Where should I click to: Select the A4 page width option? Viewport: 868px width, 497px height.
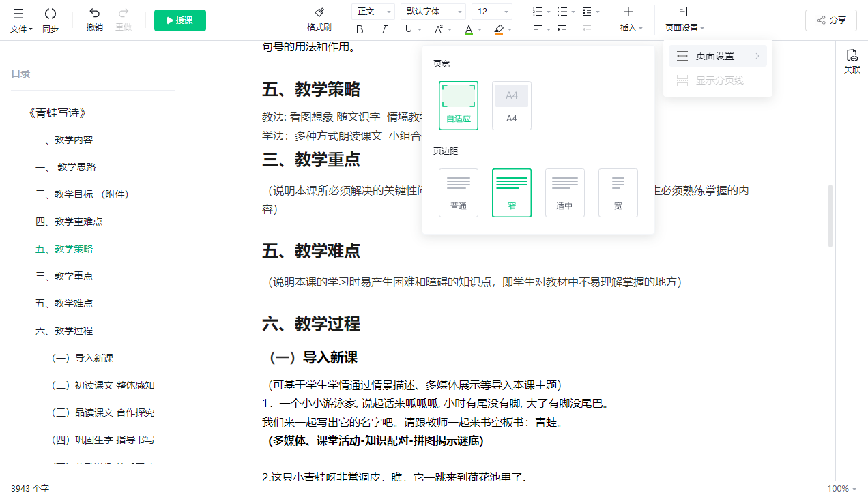coord(511,105)
